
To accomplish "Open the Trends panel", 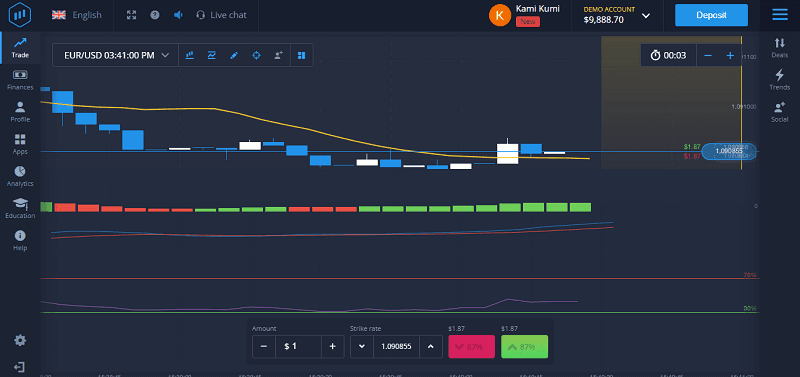I will [780, 80].
